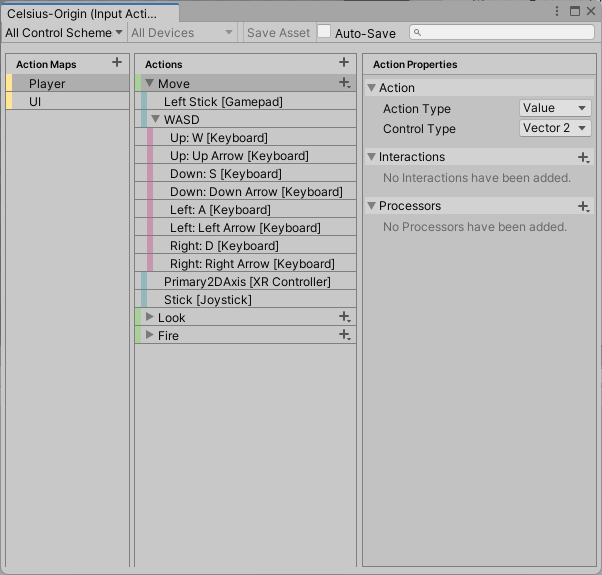The image size is (602, 575).
Task: Click the Look action name
Action: [172, 318]
